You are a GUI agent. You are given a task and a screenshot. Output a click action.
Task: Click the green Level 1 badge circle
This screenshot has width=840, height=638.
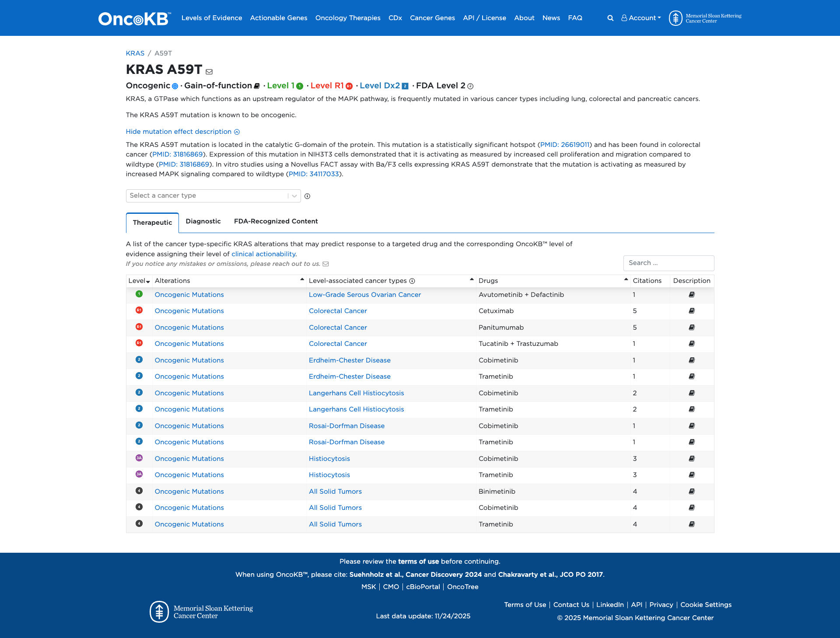tap(299, 87)
